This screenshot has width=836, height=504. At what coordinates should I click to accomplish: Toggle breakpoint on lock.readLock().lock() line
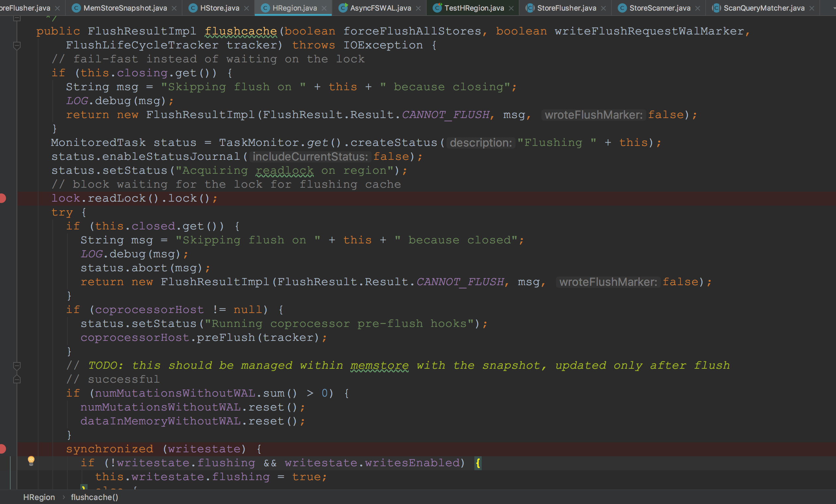pyautogui.click(x=3, y=198)
